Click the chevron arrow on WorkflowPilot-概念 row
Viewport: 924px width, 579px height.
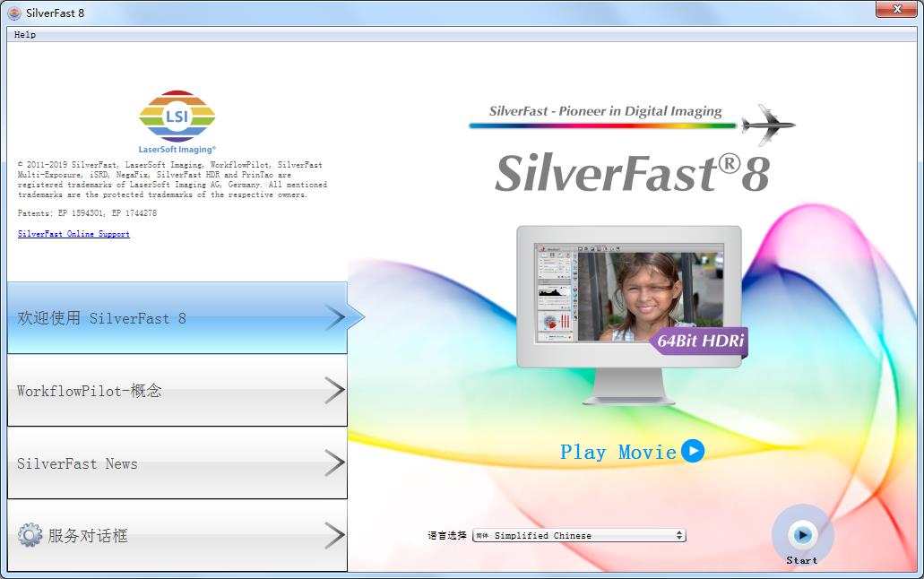(x=334, y=390)
